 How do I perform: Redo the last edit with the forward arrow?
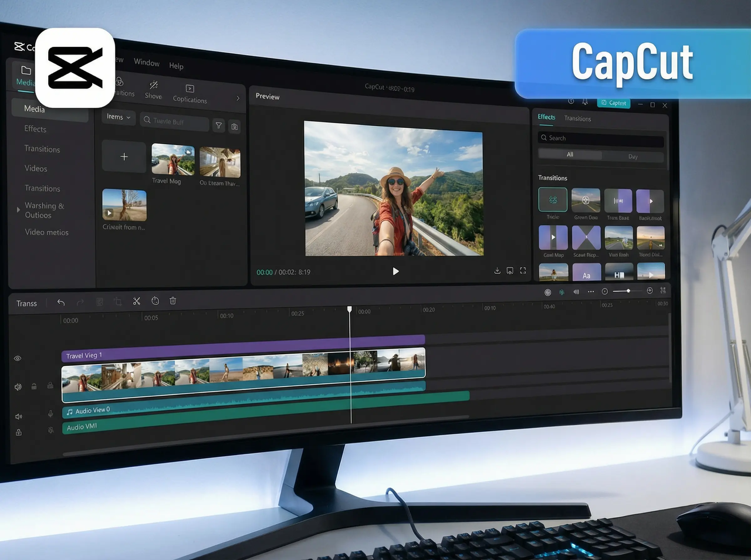coord(80,301)
